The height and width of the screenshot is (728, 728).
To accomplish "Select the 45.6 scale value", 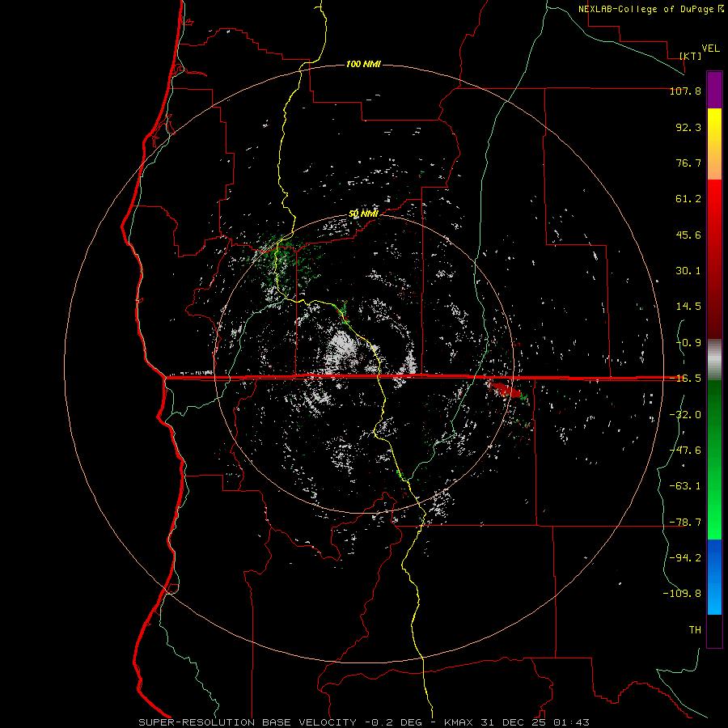I will point(688,235).
